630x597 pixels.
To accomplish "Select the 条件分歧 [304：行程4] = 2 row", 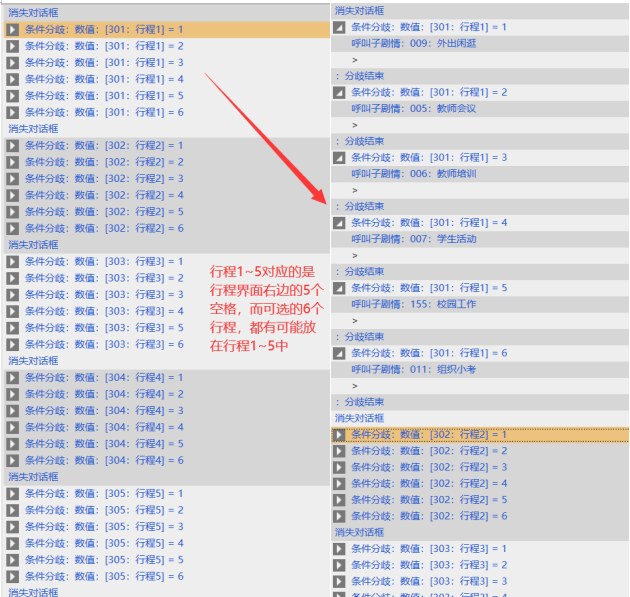I will (x=104, y=394).
